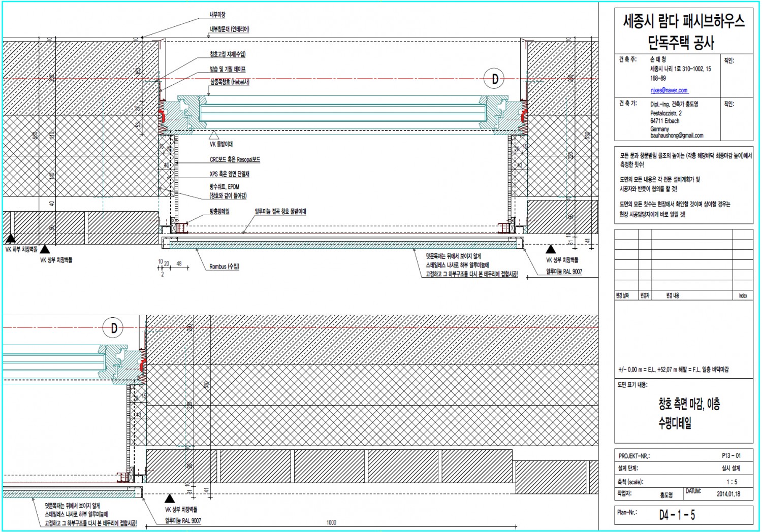Click the bauhaushong@gmail.com email address
762x532 pixels.
tap(677, 136)
